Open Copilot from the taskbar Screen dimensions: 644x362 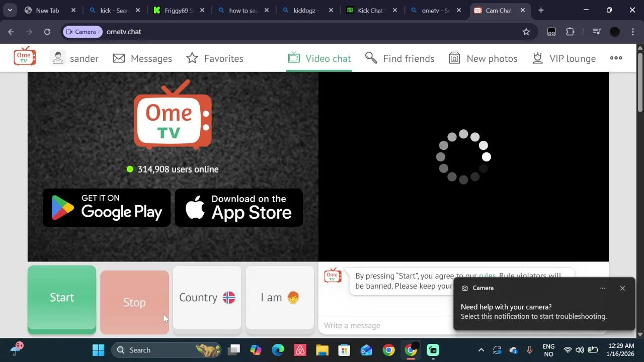[256, 350]
